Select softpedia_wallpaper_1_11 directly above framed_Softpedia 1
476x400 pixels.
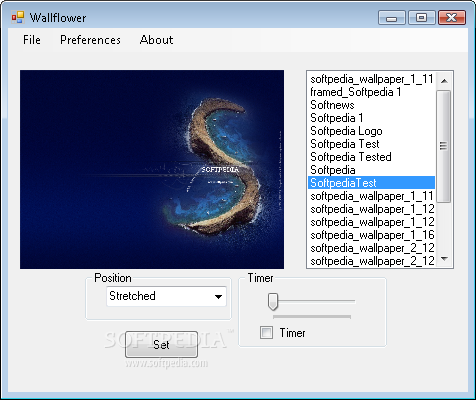click(x=371, y=79)
